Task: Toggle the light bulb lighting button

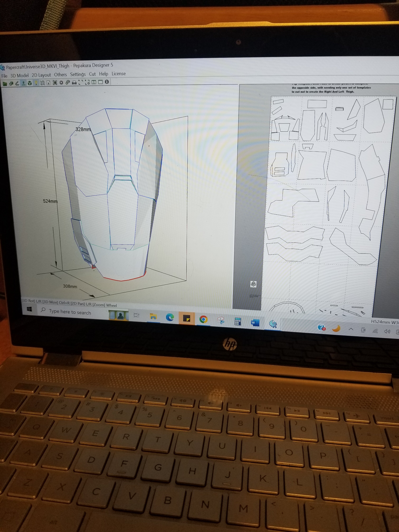Action: [36, 83]
